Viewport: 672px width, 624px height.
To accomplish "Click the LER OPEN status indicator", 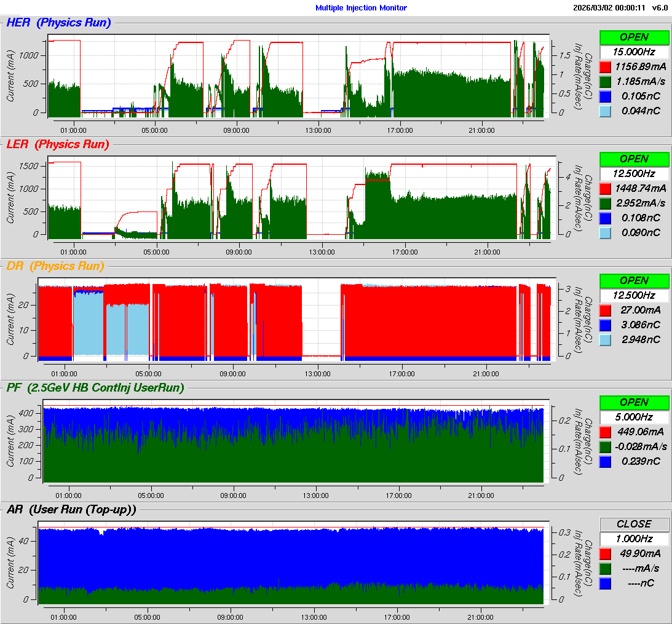I will point(634,159).
